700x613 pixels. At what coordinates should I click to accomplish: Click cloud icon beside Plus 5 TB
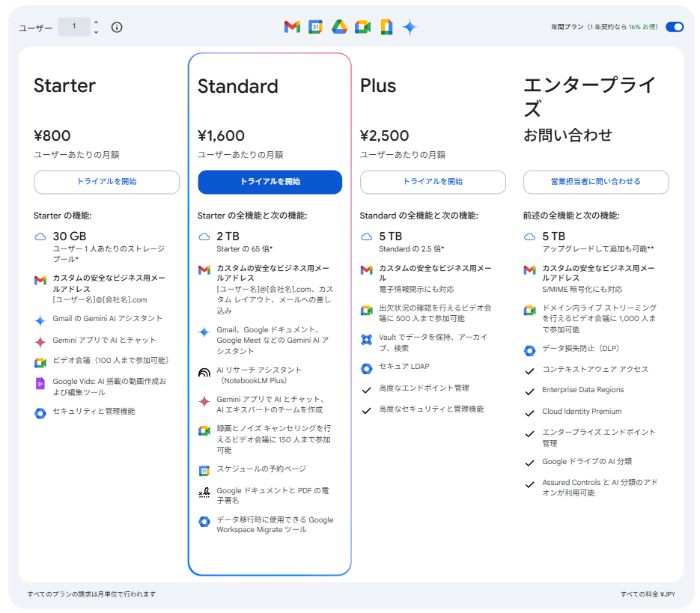click(367, 237)
